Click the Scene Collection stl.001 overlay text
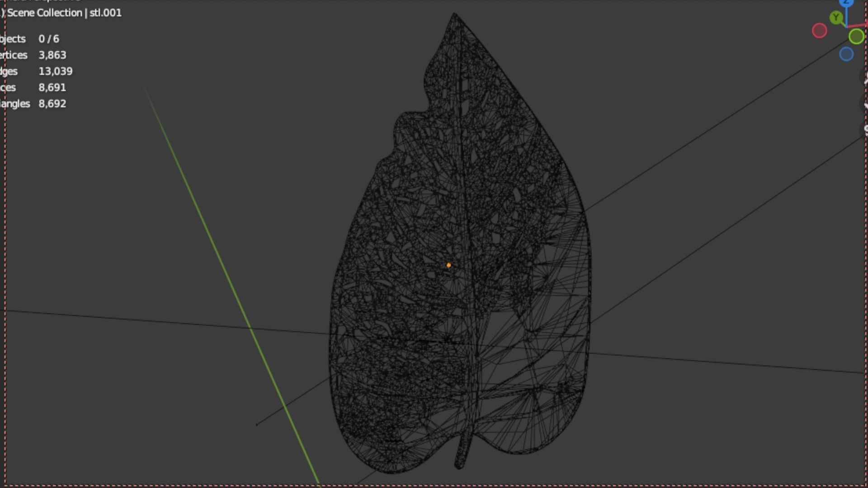 [64, 13]
